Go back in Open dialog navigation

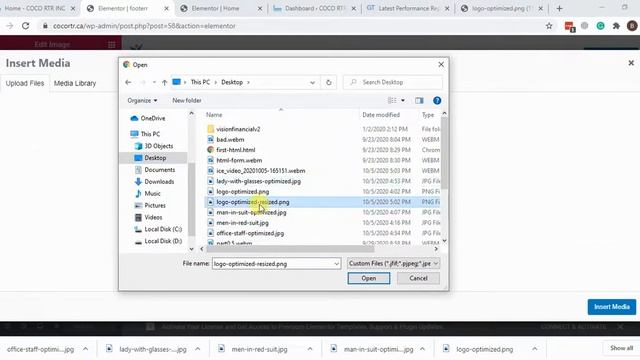[x=128, y=82]
